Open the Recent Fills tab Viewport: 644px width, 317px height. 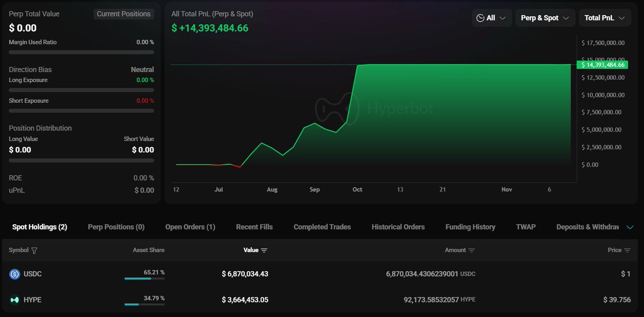[x=254, y=227]
